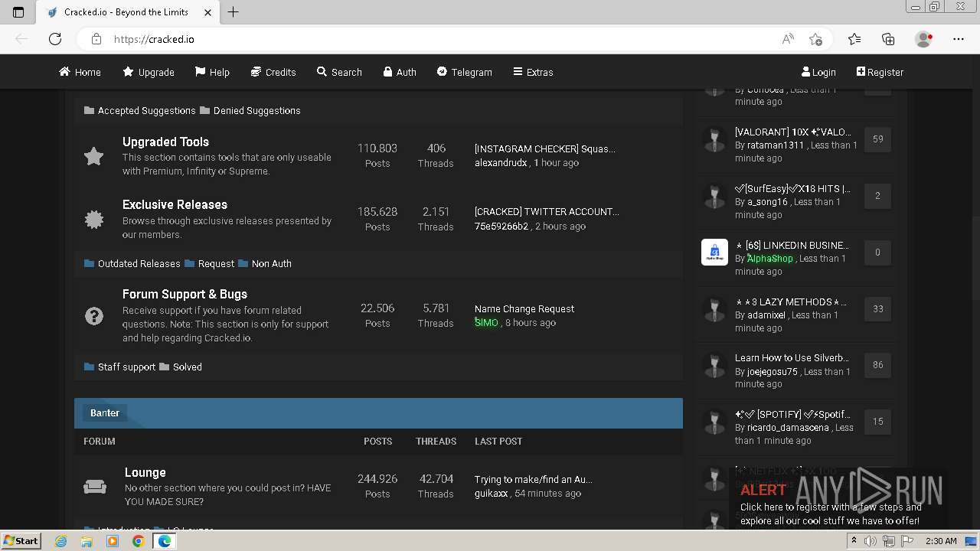This screenshot has height=551, width=980.
Task: Expand the Extras dropdown menu
Action: [x=533, y=72]
